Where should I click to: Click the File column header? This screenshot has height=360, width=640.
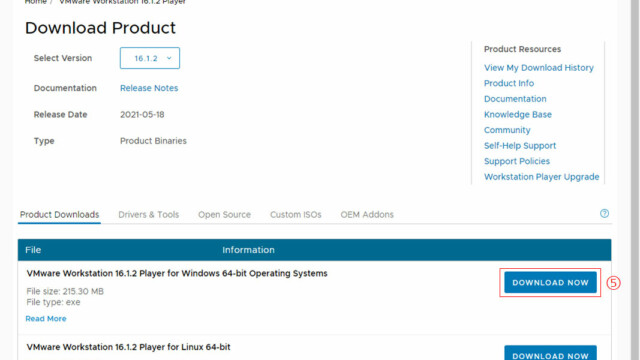pyautogui.click(x=33, y=250)
